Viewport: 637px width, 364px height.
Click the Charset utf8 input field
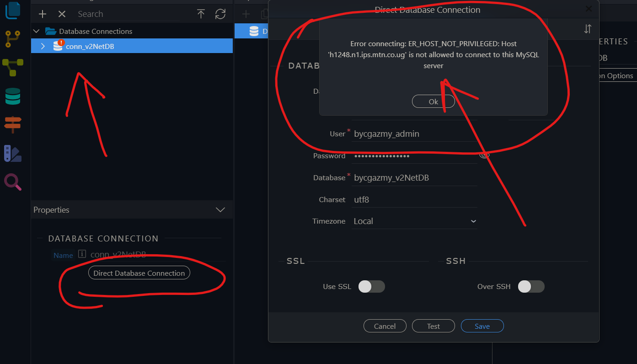[x=414, y=200]
